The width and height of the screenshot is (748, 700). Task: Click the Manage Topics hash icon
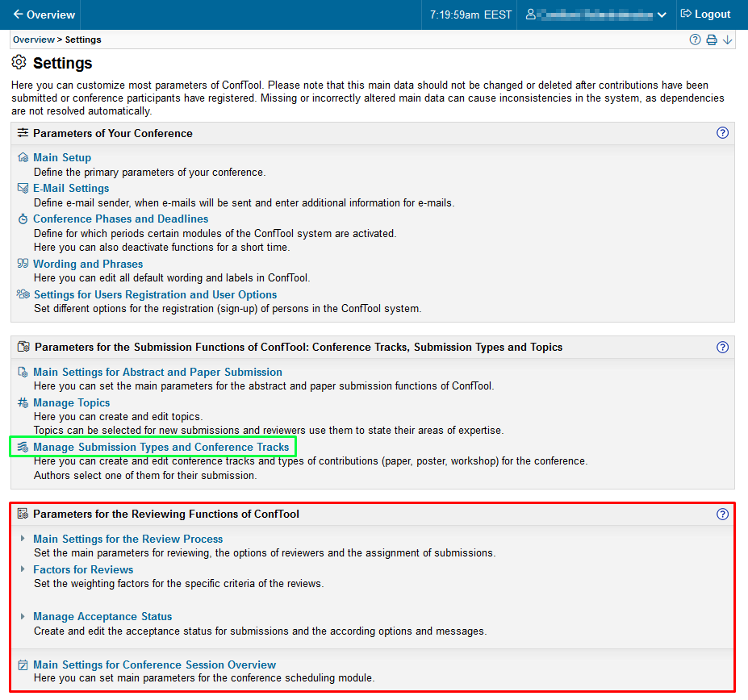click(x=23, y=402)
